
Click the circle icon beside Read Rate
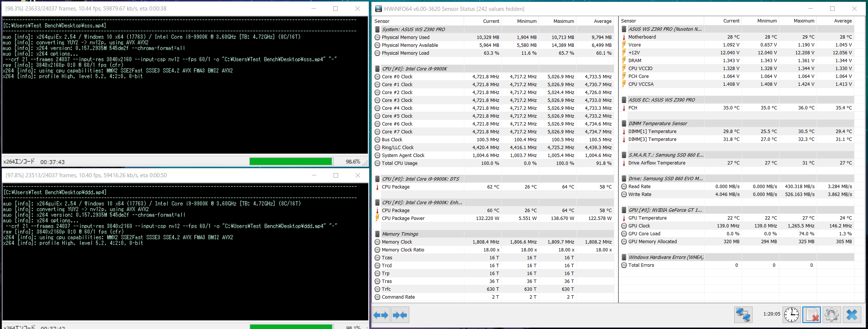624,186
